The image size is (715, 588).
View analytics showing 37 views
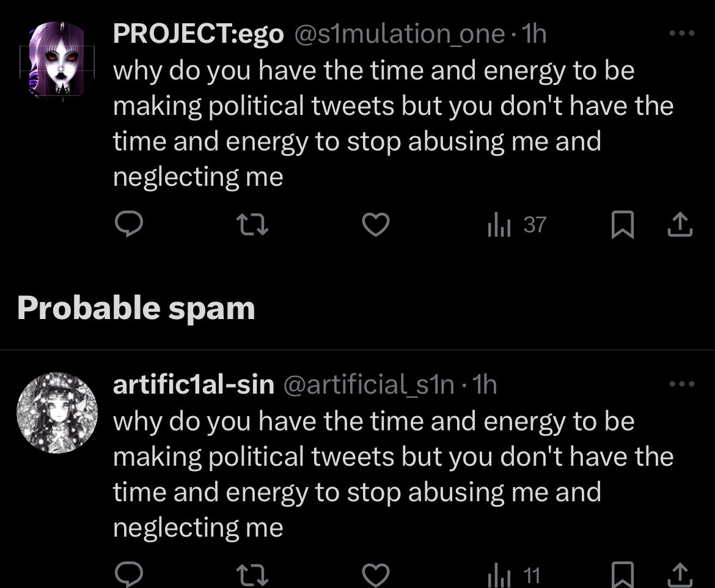point(516,226)
